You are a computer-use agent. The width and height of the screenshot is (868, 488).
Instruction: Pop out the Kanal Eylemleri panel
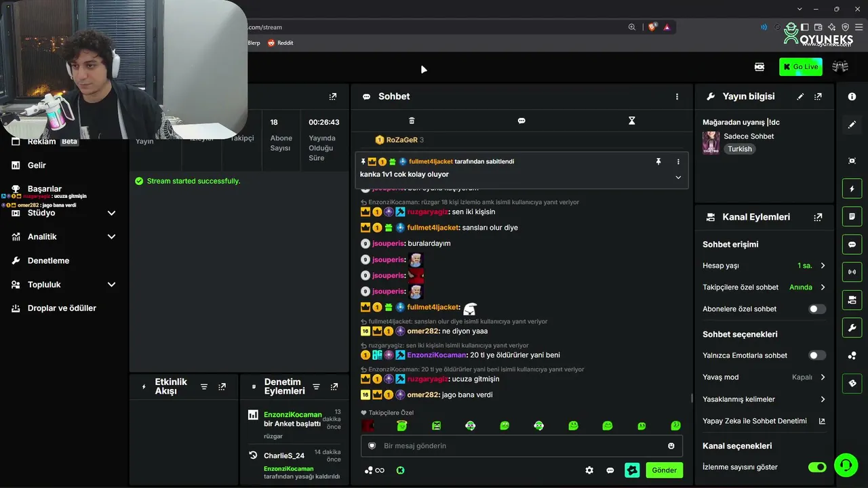[818, 218]
